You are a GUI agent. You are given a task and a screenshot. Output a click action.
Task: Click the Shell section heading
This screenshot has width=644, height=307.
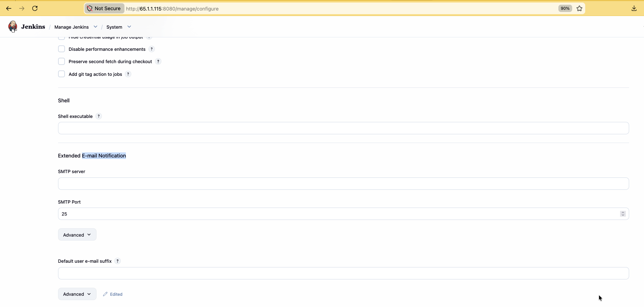(64, 101)
